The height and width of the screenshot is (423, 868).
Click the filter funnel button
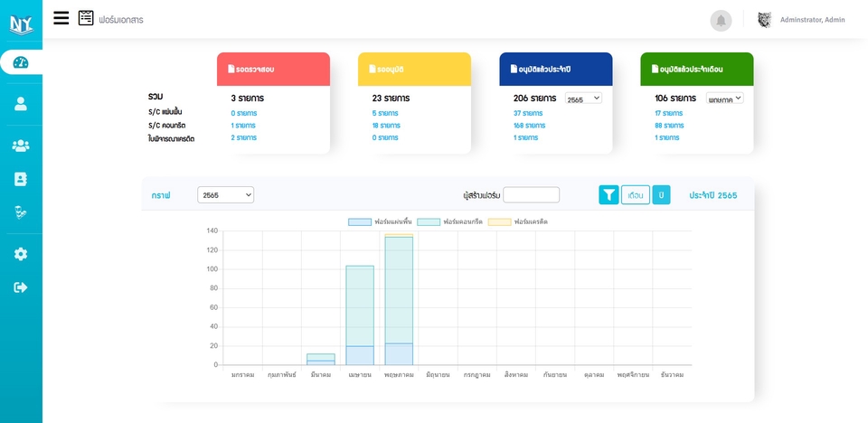(609, 195)
